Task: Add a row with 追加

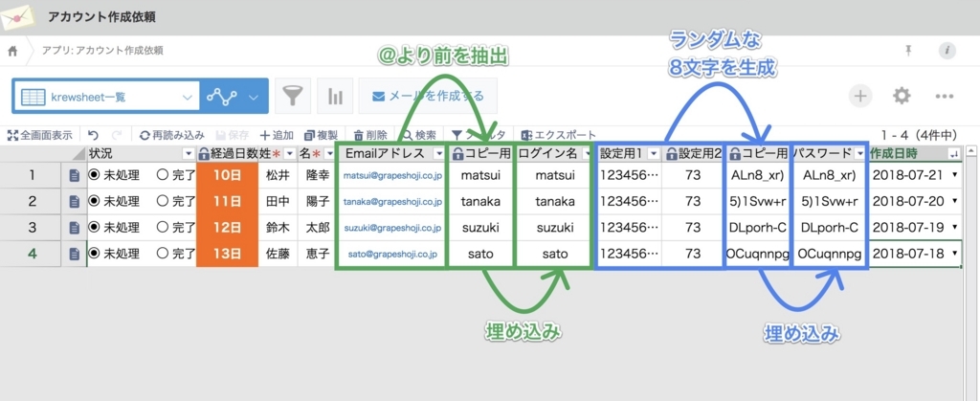Action: click(x=277, y=135)
